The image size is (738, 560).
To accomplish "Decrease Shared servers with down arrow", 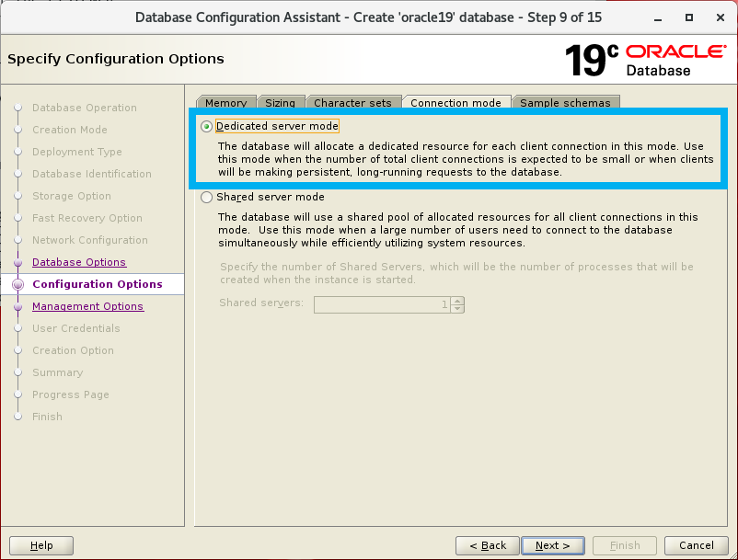I will [x=457, y=308].
